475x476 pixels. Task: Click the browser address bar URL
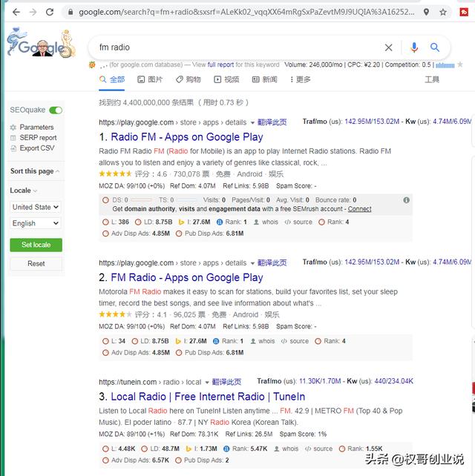tap(246, 12)
